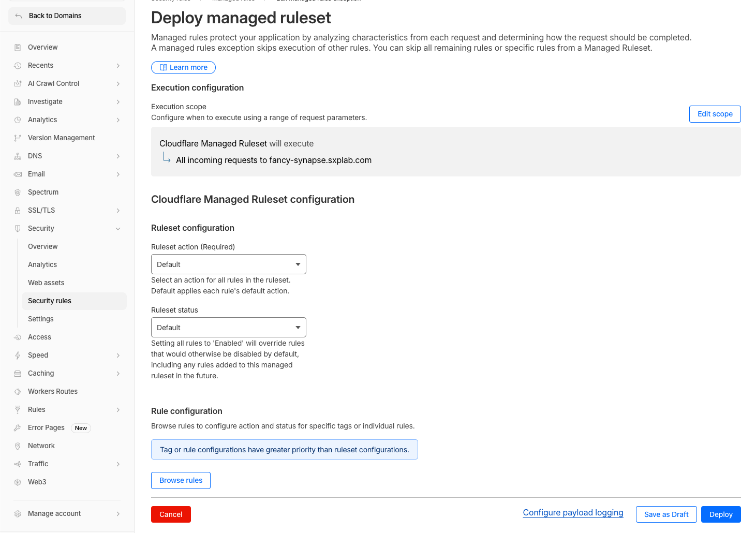Image resolution: width=756 pixels, height=533 pixels.
Task: Select Security rules in sidebar
Action: pos(74,301)
